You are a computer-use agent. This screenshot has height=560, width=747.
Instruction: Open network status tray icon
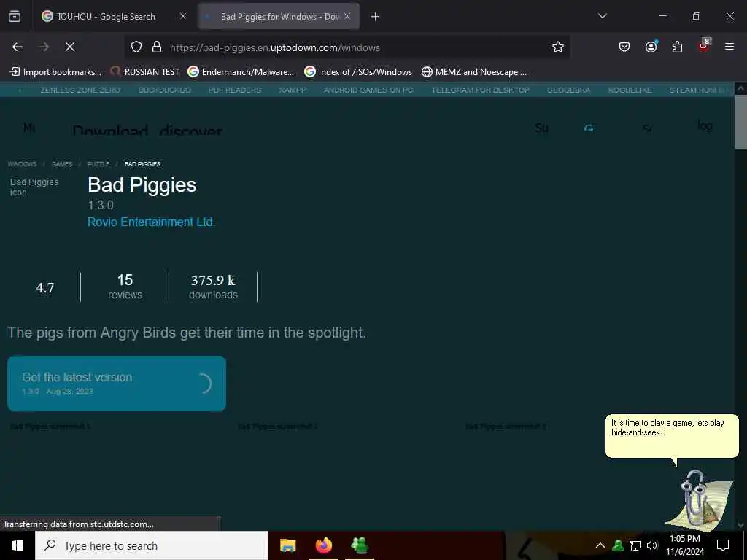pyautogui.click(x=635, y=545)
